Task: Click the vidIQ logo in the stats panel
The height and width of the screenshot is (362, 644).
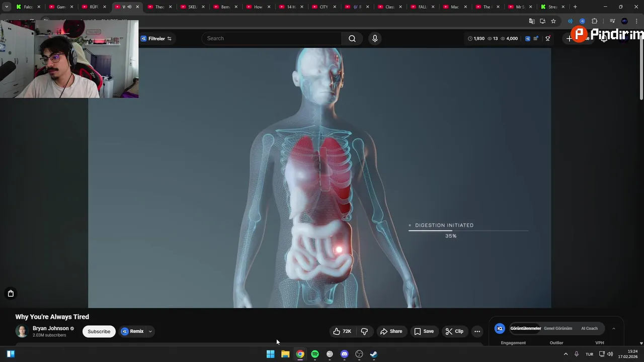Action: pyautogui.click(x=500, y=328)
